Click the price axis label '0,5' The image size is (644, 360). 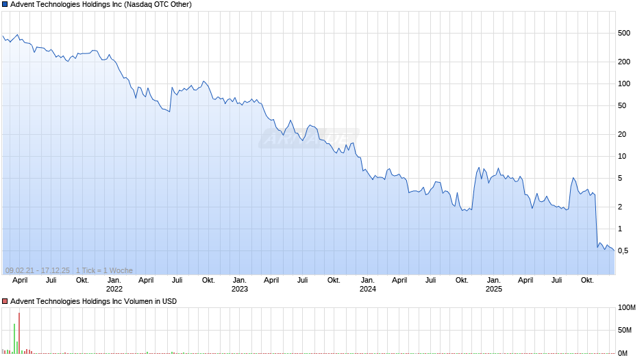(x=623, y=250)
